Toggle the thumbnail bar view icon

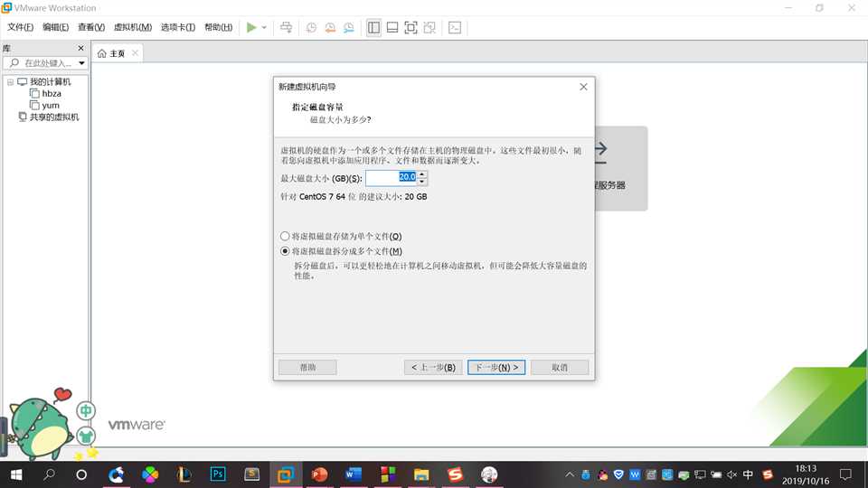coord(392,28)
